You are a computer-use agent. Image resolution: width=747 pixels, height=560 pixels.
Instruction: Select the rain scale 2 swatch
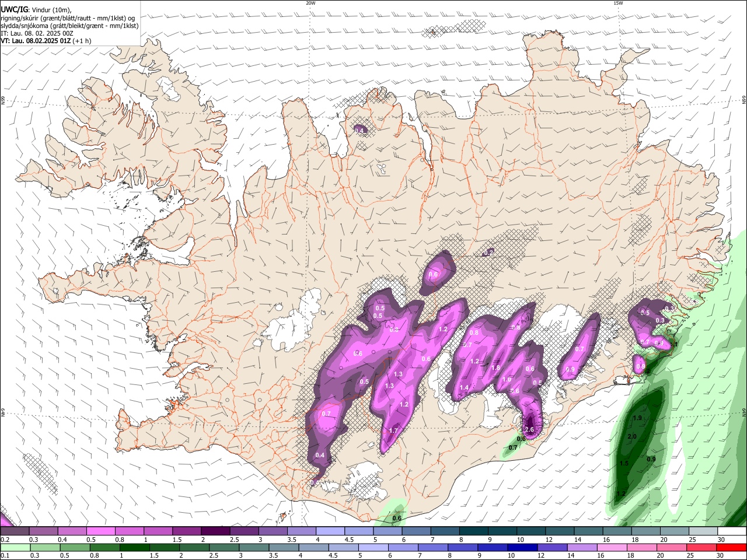(194, 547)
